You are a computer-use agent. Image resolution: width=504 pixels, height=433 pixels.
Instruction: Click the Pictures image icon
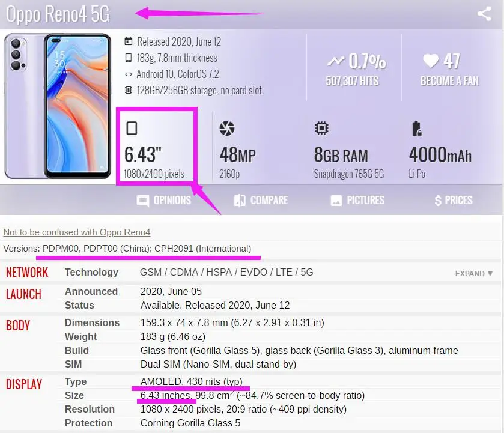click(336, 201)
